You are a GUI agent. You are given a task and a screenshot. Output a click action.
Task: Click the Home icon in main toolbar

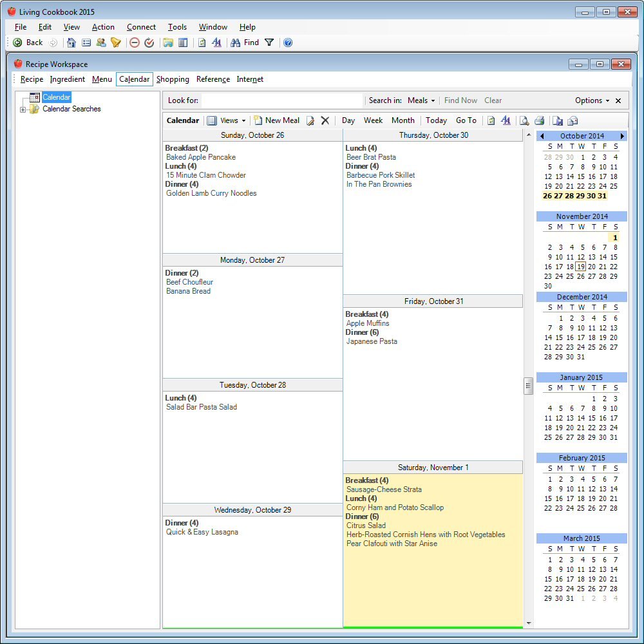click(x=71, y=43)
